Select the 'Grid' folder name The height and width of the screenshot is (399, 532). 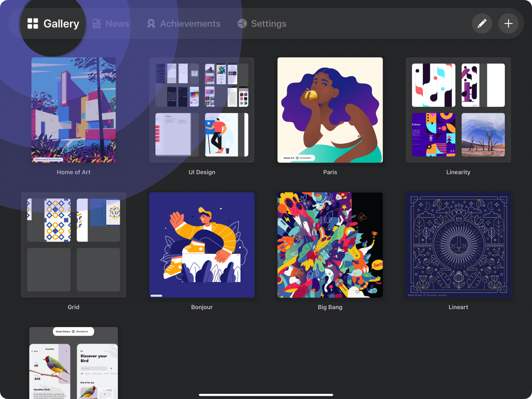point(74,307)
